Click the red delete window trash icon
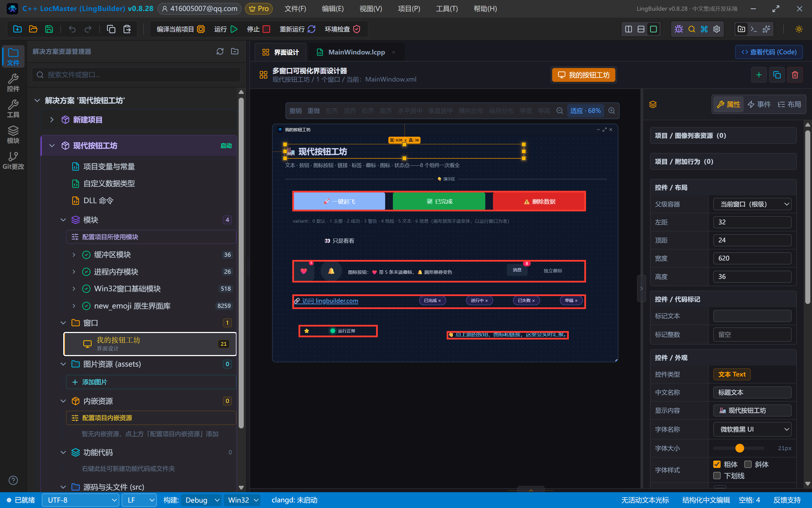This screenshot has height=508, width=812. tap(795, 75)
